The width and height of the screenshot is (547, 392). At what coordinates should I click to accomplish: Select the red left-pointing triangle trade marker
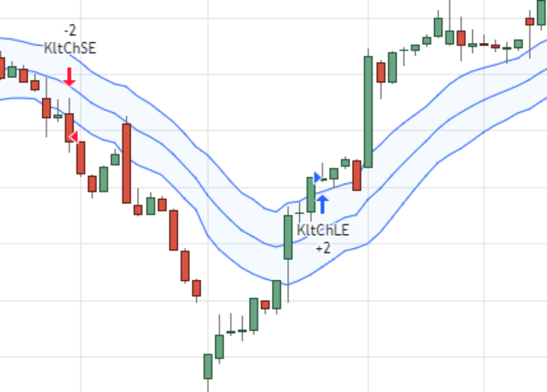tap(74, 137)
